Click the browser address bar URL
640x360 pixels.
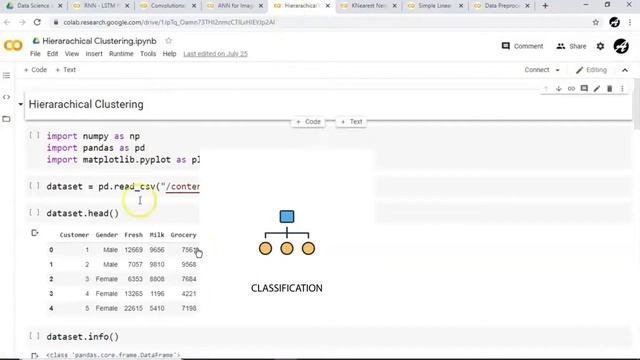click(x=169, y=22)
